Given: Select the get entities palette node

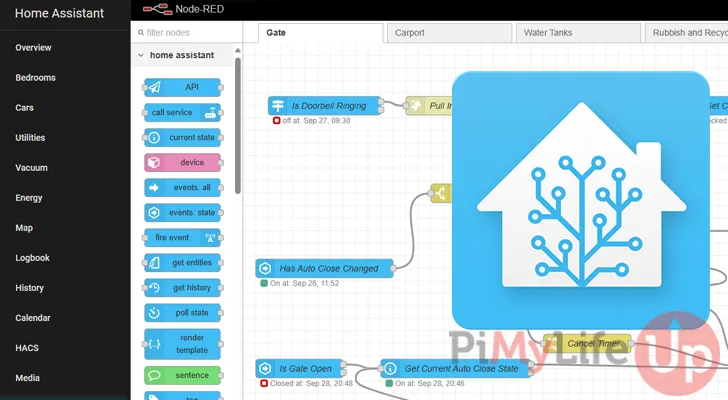Looking at the screenshot, I should [x=182, y=263].
